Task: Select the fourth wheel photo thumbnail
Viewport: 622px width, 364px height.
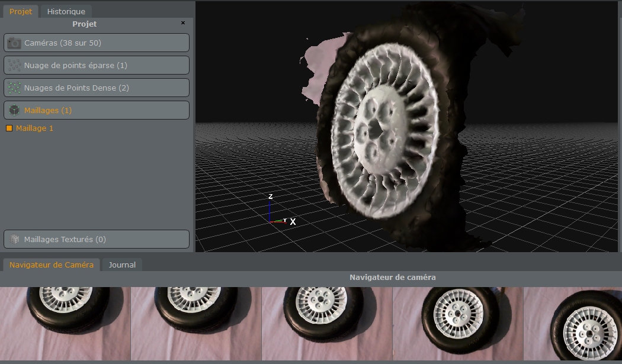Action: [x=458, y=324]
